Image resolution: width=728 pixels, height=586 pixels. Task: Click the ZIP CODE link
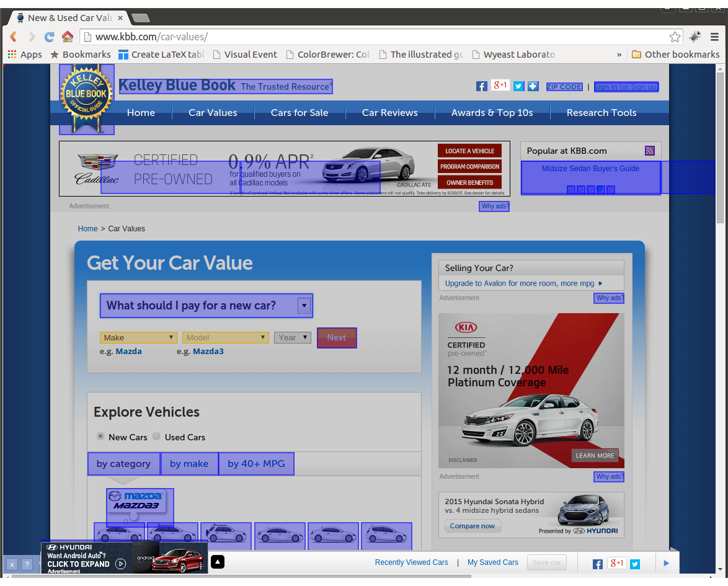point(564,87)
